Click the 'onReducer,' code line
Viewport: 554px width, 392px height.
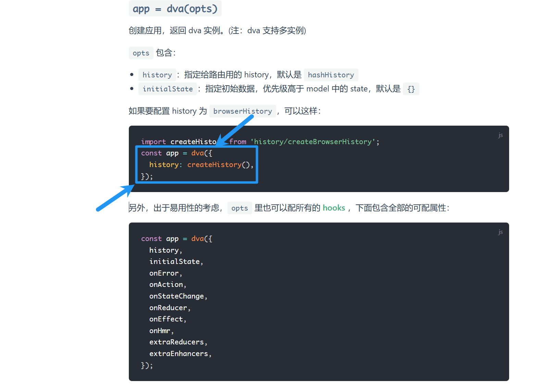pyautogui.click(x=170, y=308)
